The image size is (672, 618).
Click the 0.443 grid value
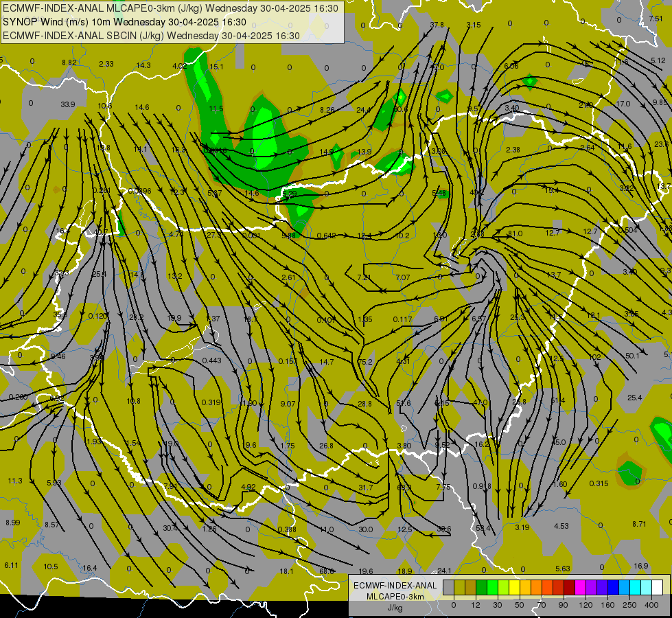[x=211, y=360]
